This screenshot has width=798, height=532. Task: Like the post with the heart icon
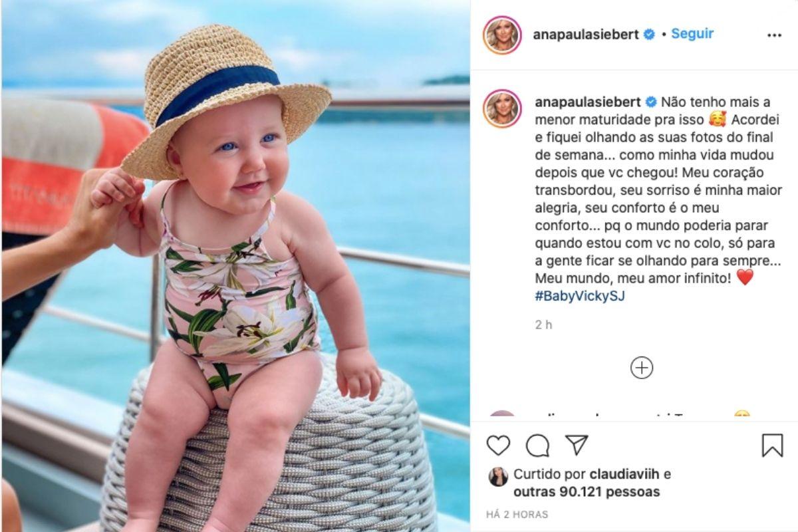click(498, 445)
